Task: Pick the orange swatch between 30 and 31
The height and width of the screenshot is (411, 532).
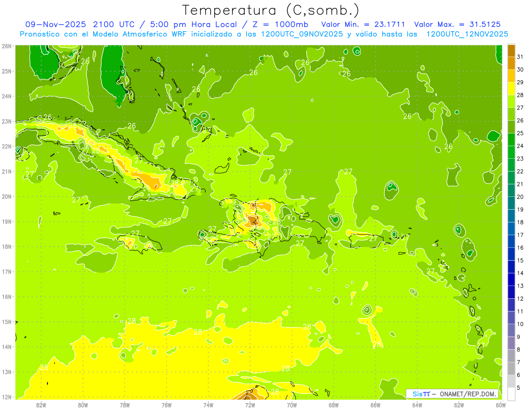Action: [x=511, y=63]
